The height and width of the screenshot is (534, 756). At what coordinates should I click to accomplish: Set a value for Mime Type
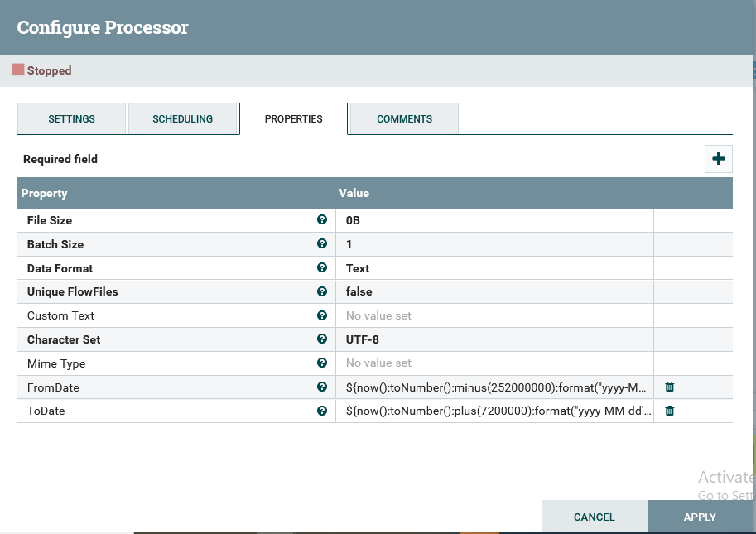(x=494, y=363)
